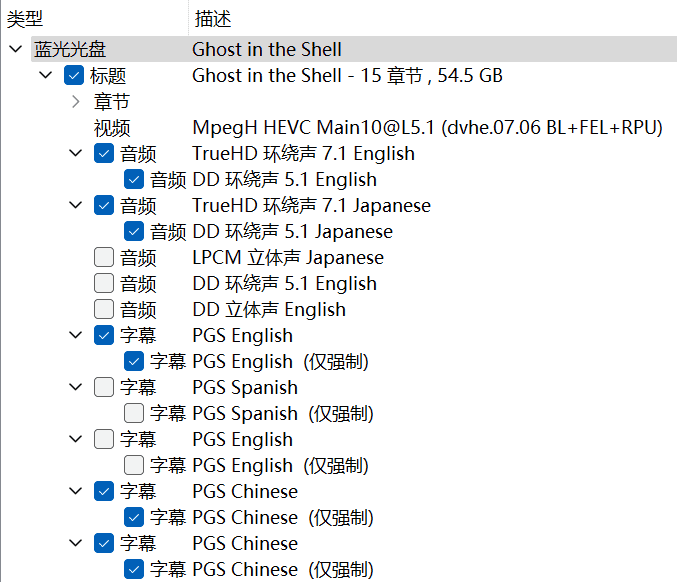
Task: Click the 类型 column header
Action: tap(25, 18)
